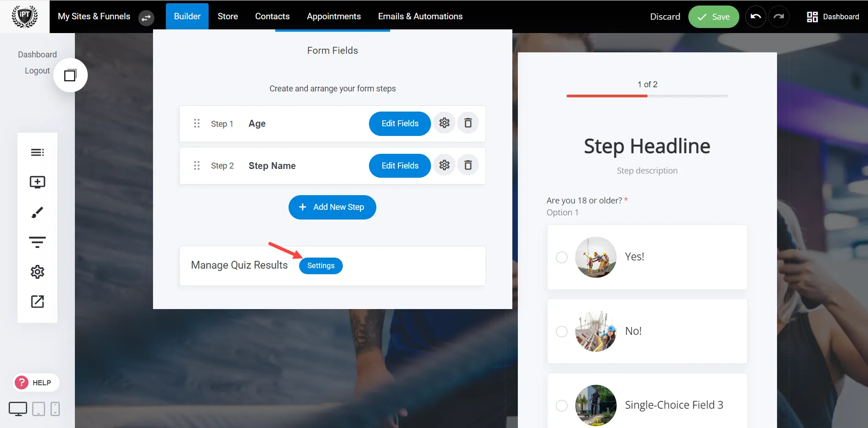868x428 pixels.
Task: Choose the Single-Choice Field 3 radio option
Action: click(562, 405)
